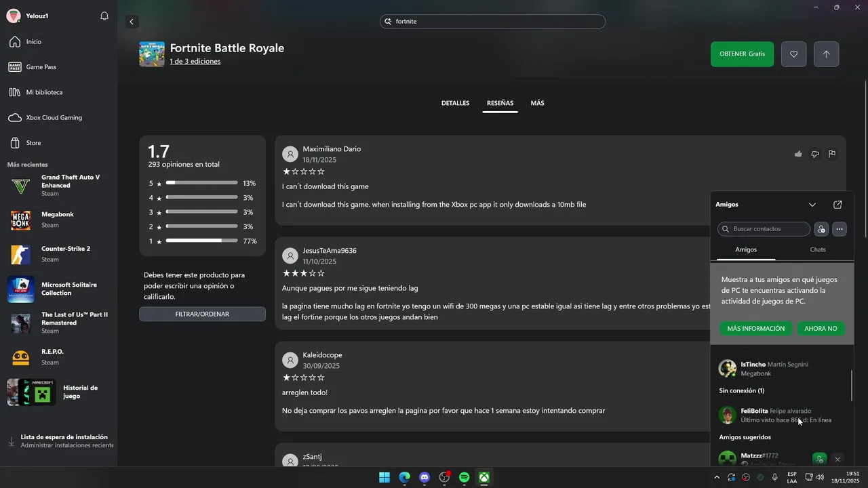
Task: Click the Buscar contactos search field
Action: click(764, 229)
